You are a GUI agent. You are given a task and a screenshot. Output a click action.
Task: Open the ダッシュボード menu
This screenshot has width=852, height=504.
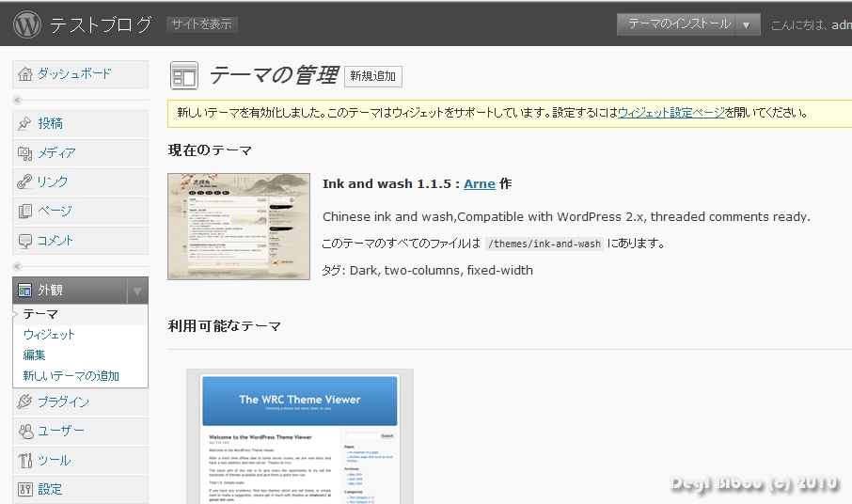[81, 74]
